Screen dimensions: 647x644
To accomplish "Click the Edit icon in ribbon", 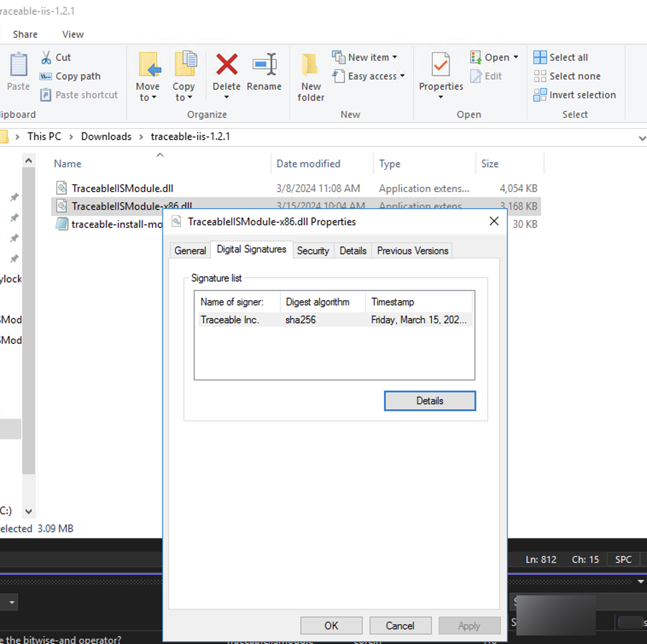I will pyautogui.click(x=476, y=76).
